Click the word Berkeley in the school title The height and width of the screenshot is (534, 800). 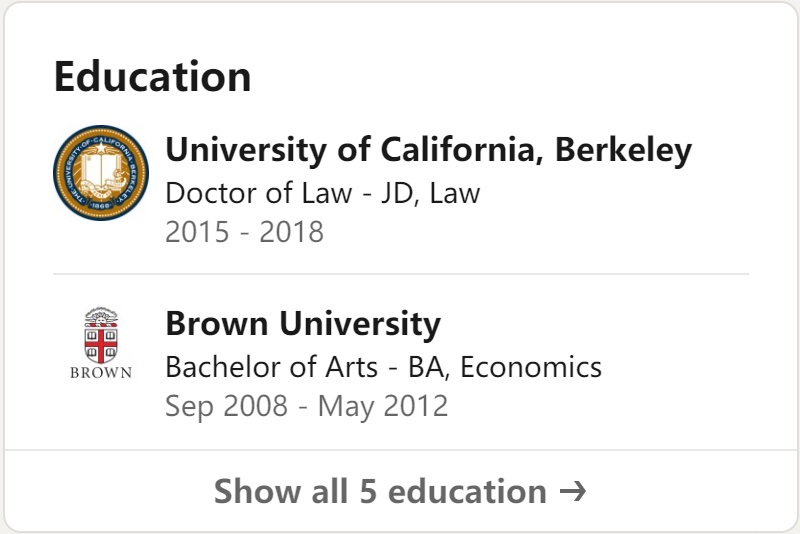coord(623,150)
